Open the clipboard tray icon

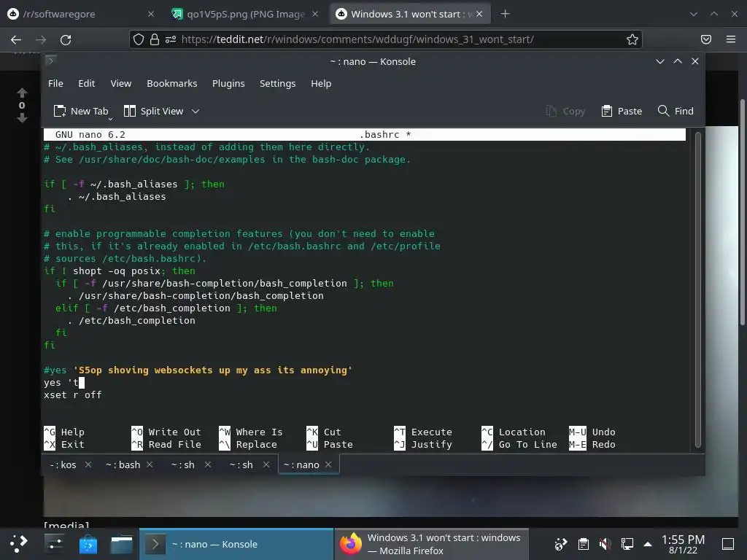(583, 544)
